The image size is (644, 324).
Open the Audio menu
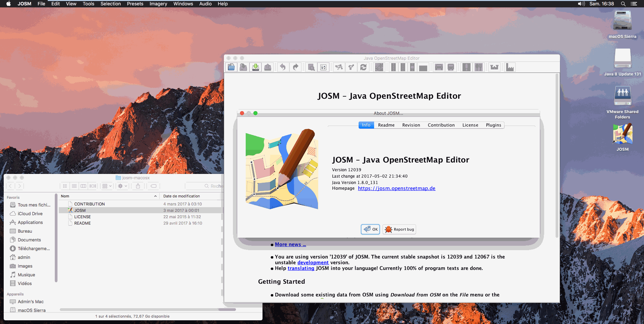[205, 4]
